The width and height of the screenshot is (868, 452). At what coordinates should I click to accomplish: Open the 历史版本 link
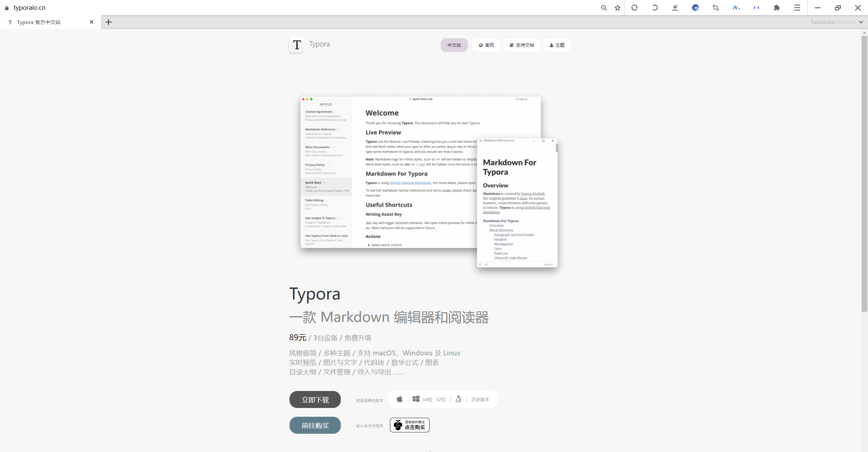click(x=480, y=399)
